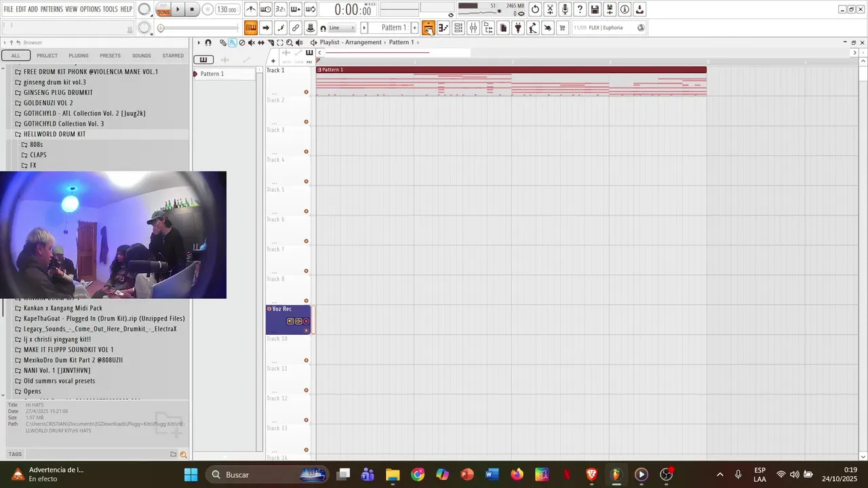Image resolution: width=868 pixels, height=488 pixels.
Task: Open the piano roll view
Action: pos(443,28)
